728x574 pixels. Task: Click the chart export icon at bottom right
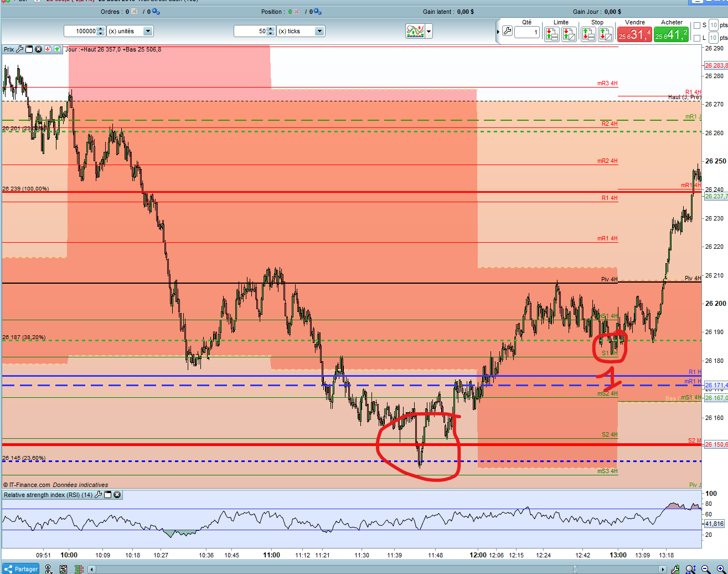coord(675,569)
